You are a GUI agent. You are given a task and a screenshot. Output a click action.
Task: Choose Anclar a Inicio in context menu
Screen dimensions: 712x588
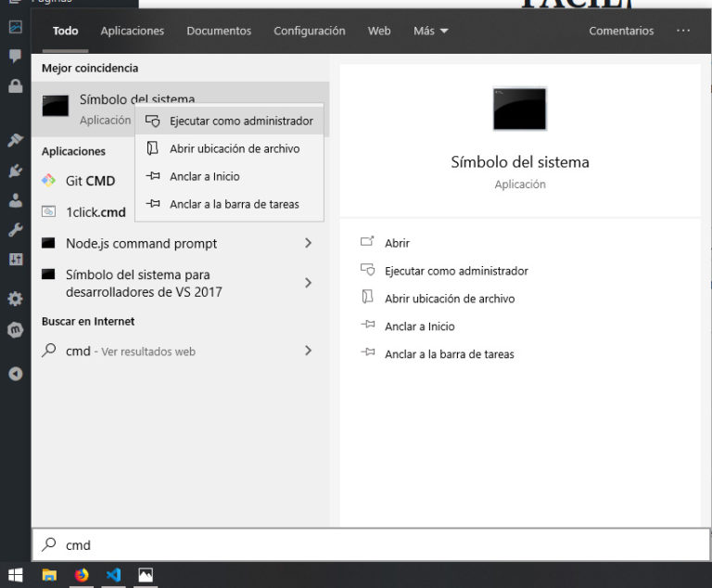(229, 176)
